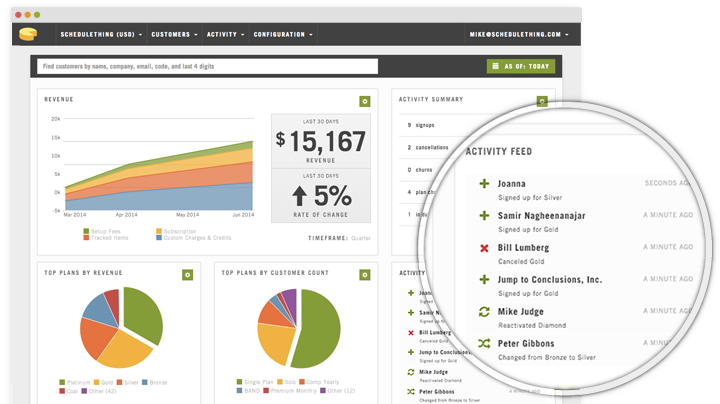Click the large green slice of customer count pie
Image resolution: width=720 pixels, height=404 pixels.
318,330
